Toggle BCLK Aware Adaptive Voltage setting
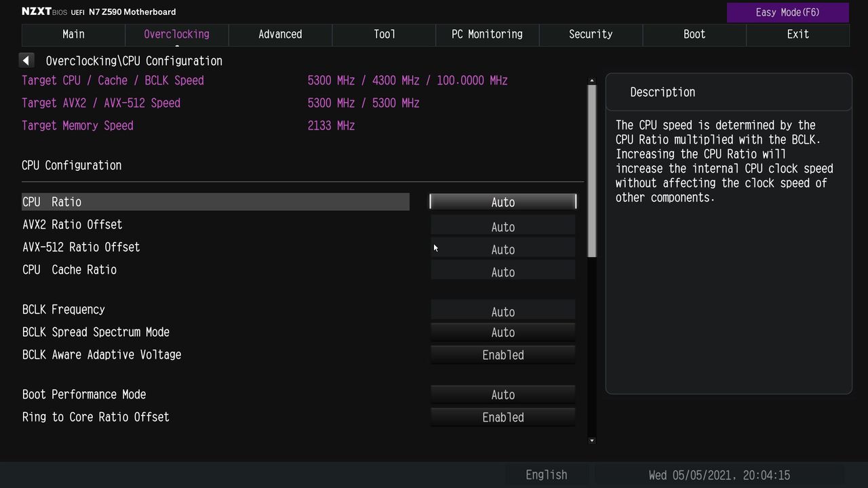868x488 pixels. pyautogui.click(x=503, y=354)
